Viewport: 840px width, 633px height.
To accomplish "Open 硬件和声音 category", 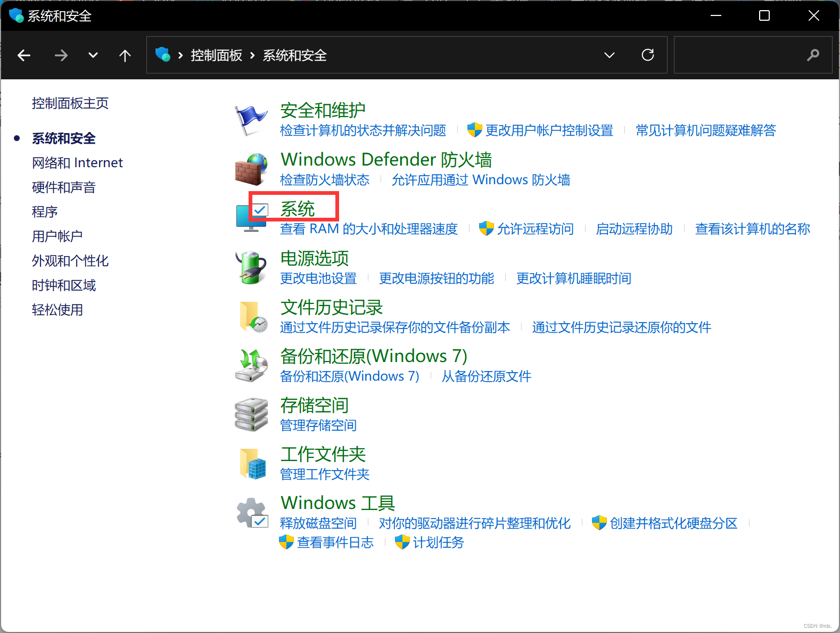I will click(64, 187).
